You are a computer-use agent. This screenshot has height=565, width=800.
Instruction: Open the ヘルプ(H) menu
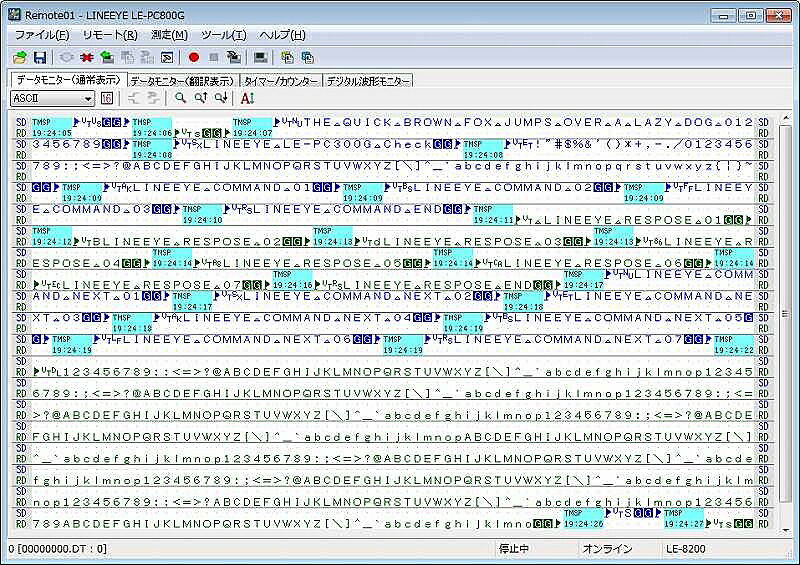point(282,35)
